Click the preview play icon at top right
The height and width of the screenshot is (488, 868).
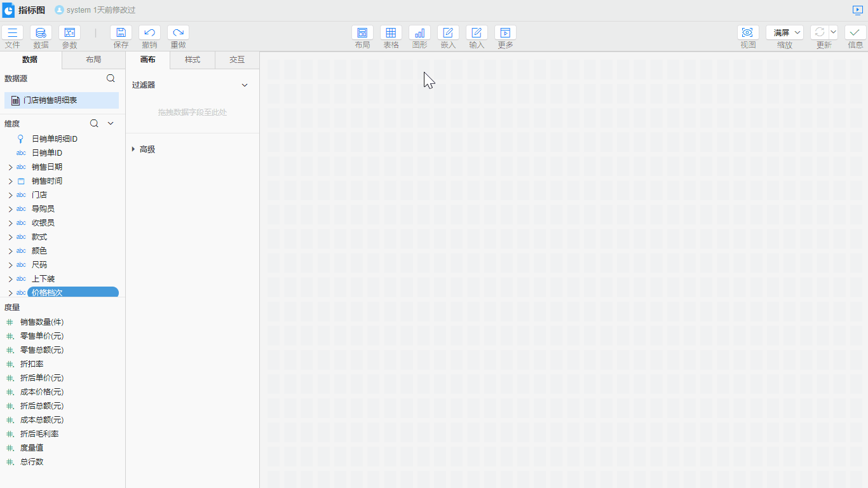tap(857, 10)
